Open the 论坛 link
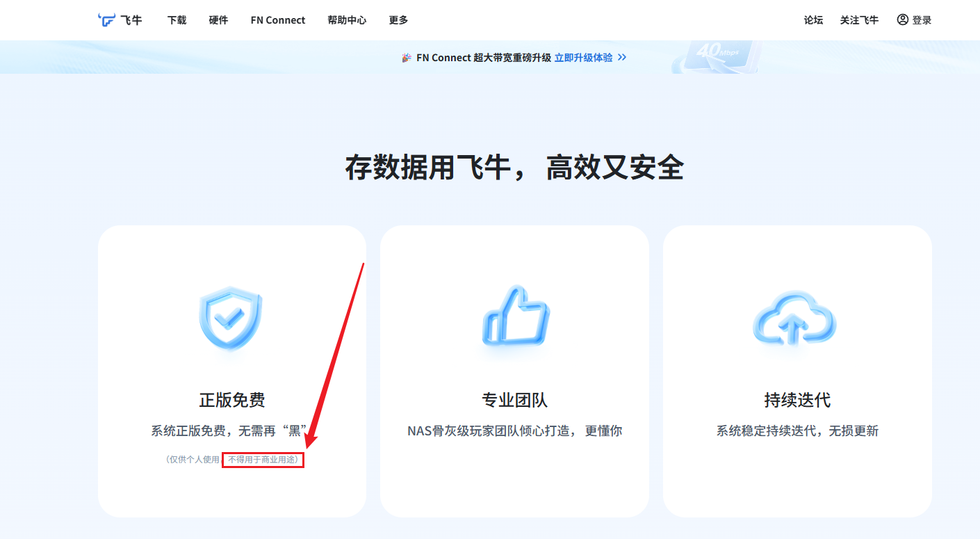This screenshot has width=980, height=539. 813,20
